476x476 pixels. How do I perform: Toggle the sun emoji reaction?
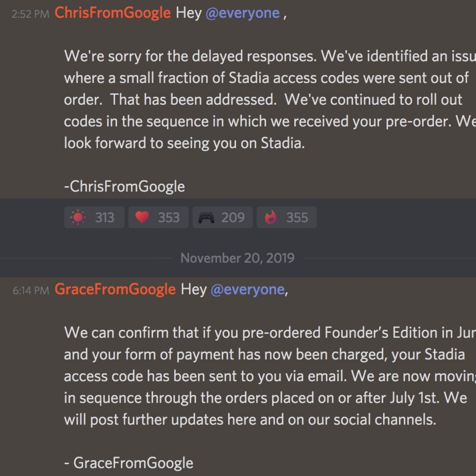pyautogui.click(x=94, y=217)
